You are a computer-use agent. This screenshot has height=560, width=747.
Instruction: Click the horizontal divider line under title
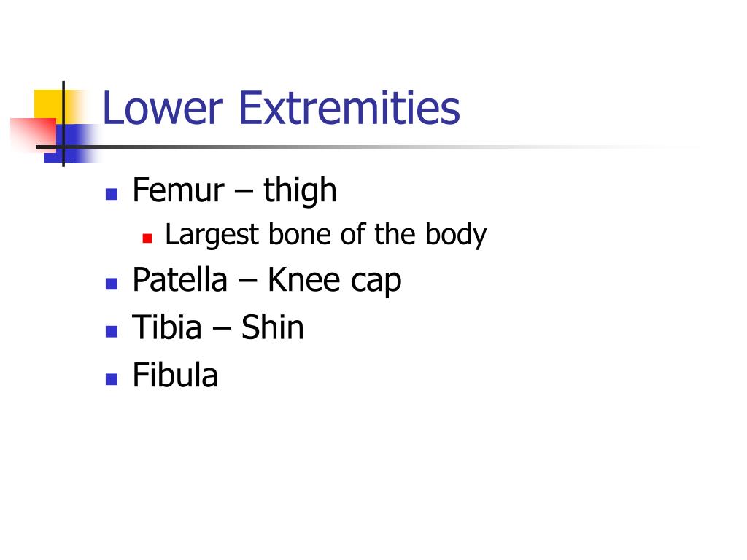(362, 147)
